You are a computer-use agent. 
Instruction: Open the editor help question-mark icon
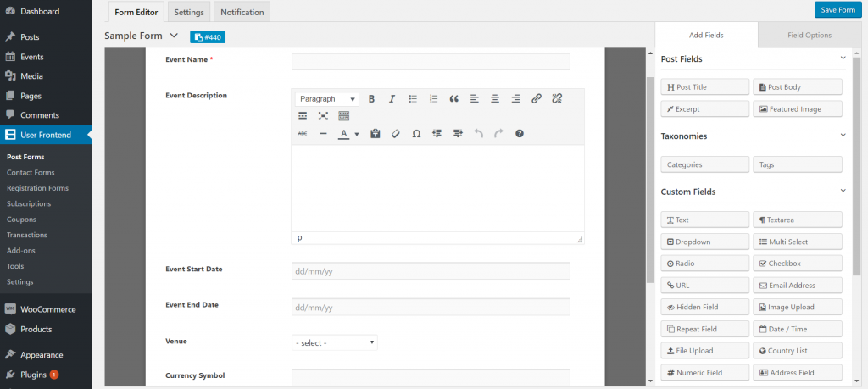[x=520, y=134]
